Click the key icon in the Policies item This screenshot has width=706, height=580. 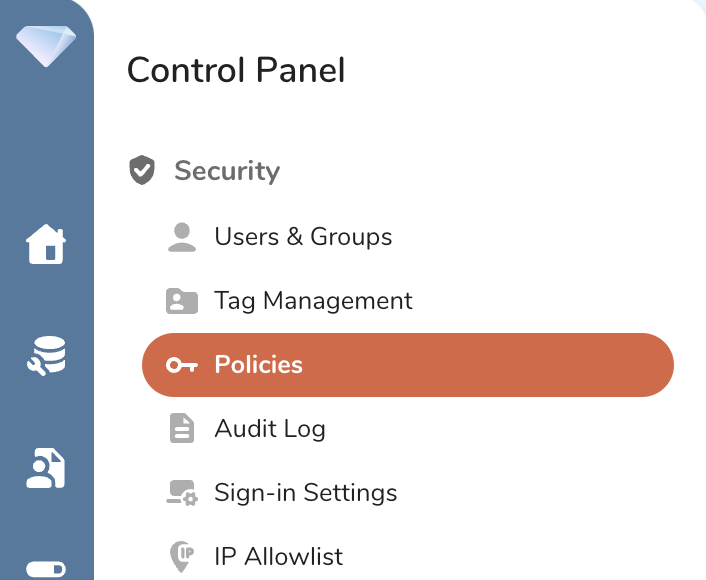[181, 365]
